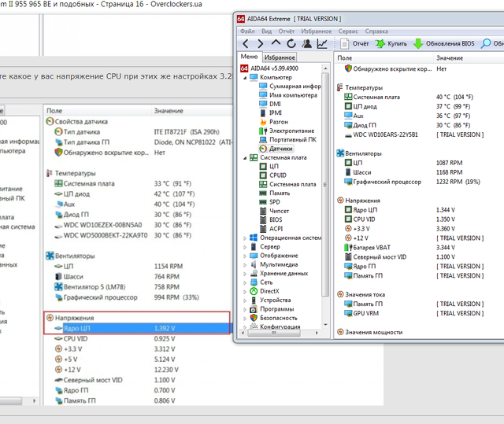
Task: Click the refresh toolbar icon
Action: pyautogui.click(x=291, y=43)
